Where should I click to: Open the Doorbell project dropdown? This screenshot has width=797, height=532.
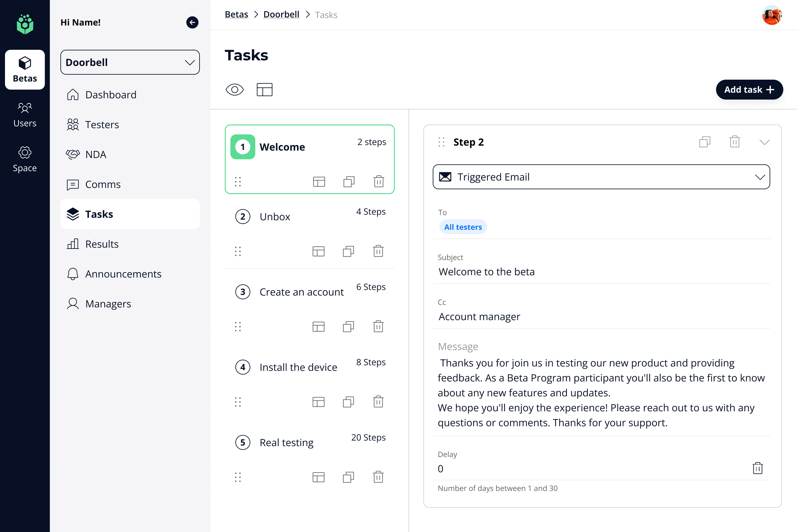tap(130, 63)
